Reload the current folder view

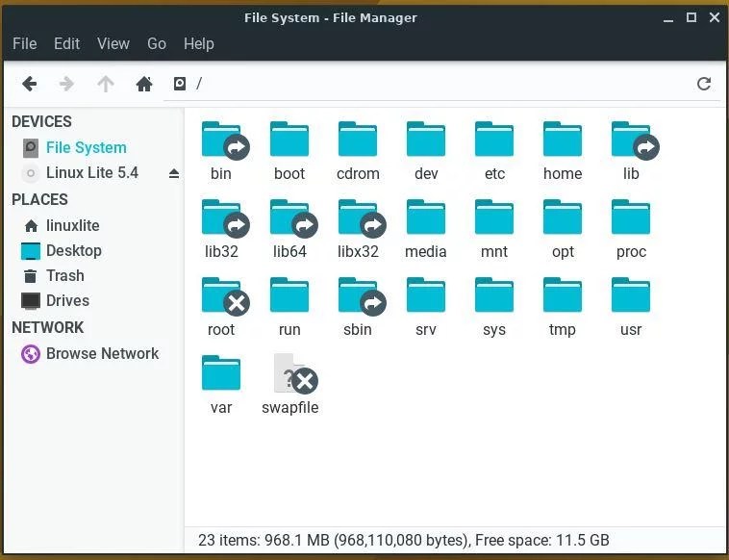tap(704, 84)
